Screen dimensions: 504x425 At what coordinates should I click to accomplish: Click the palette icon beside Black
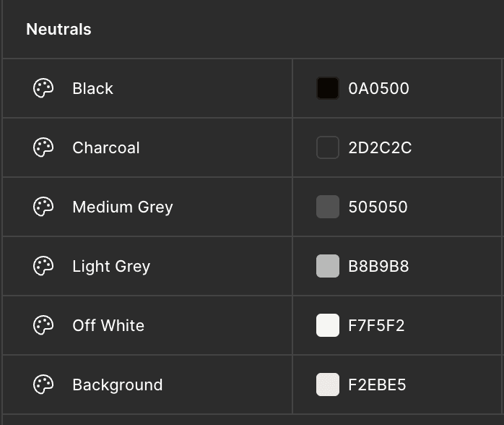click(x=43, y=88)
